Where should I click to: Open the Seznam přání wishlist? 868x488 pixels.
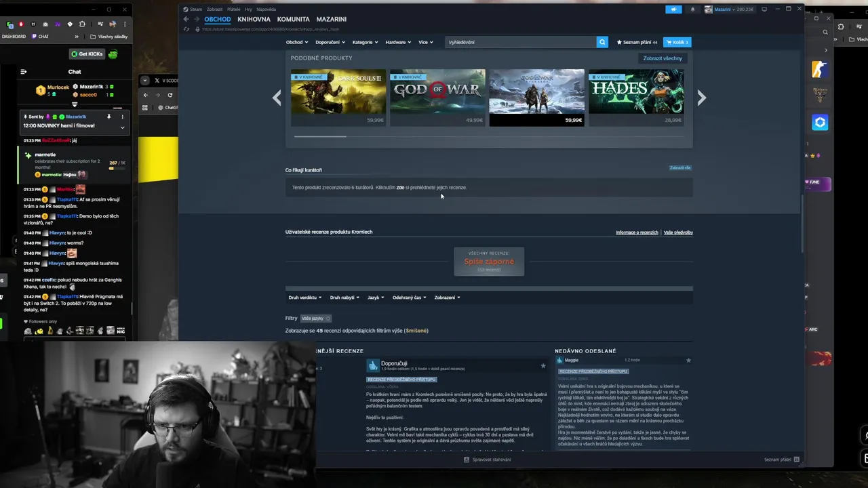tap(637, 42)
